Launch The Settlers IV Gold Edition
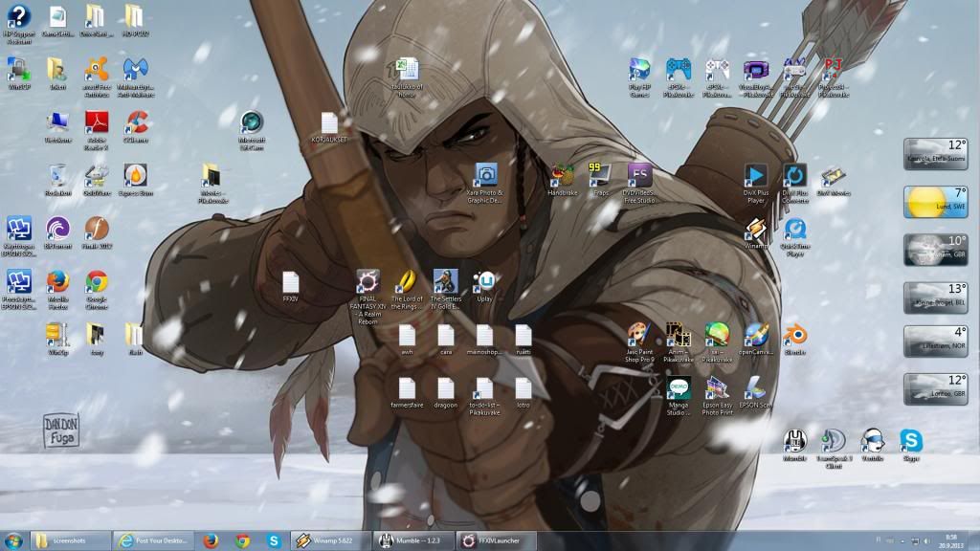Viewport: 980px width, 551px height. (x=445, y=289)
